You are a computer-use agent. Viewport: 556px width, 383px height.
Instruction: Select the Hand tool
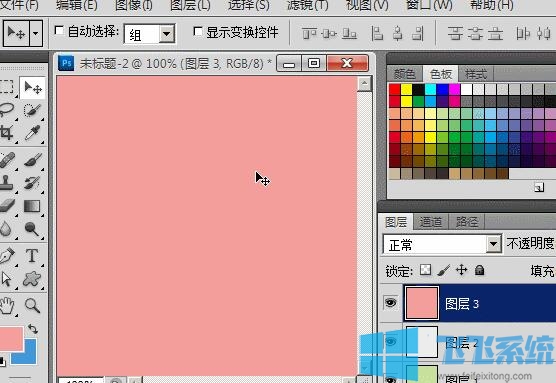pyautogui.click(x=6, y=305)
